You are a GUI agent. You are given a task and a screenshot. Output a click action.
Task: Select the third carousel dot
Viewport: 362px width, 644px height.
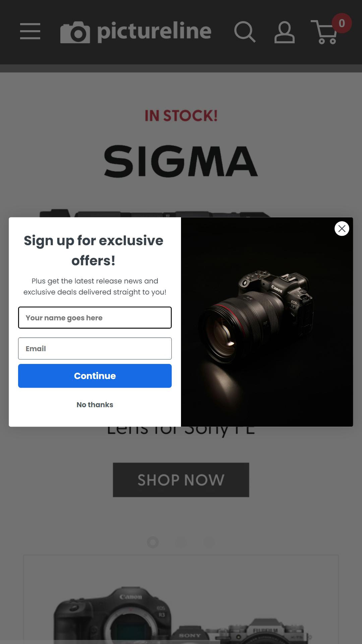(209, 542)
